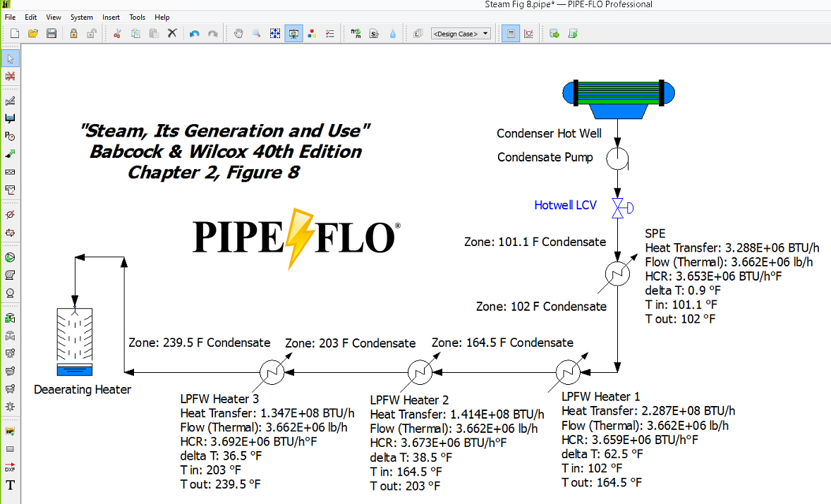Select the insert image tool
This screenshot has height=504, width=831.
pyautogui.click(x=10, y=431)
